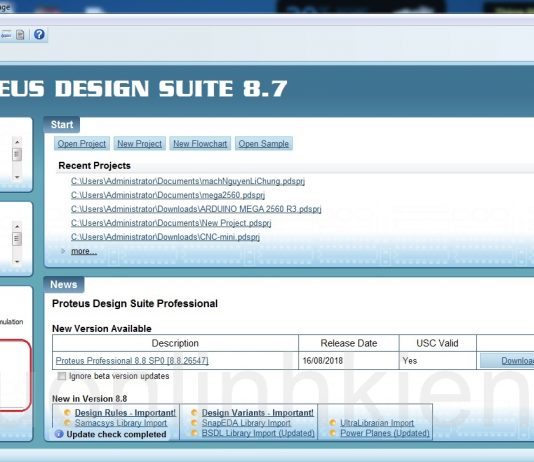Click the down arrow of the middle left panel scrollbar

(x=17, y=261)
